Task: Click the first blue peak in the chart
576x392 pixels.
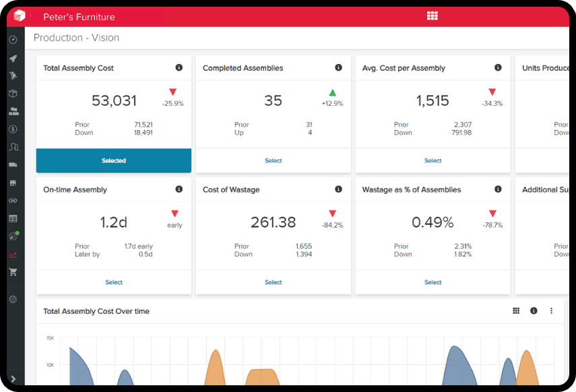Action: [79, 367]
